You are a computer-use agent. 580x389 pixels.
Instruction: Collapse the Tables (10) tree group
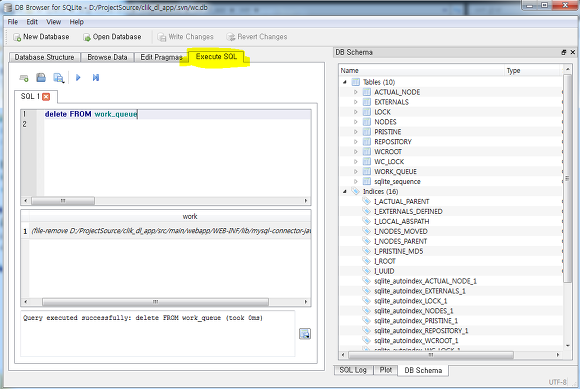click(x=345, y=82)
